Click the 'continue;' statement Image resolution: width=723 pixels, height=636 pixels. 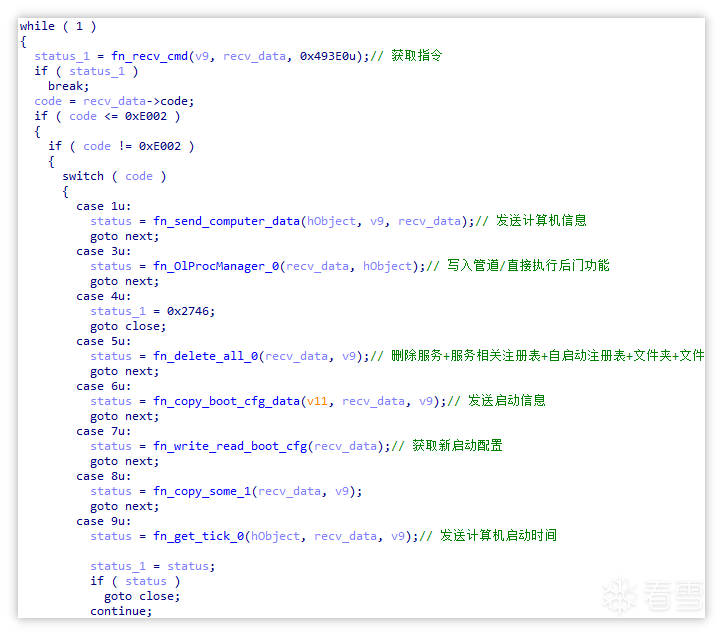pos(121,611)
